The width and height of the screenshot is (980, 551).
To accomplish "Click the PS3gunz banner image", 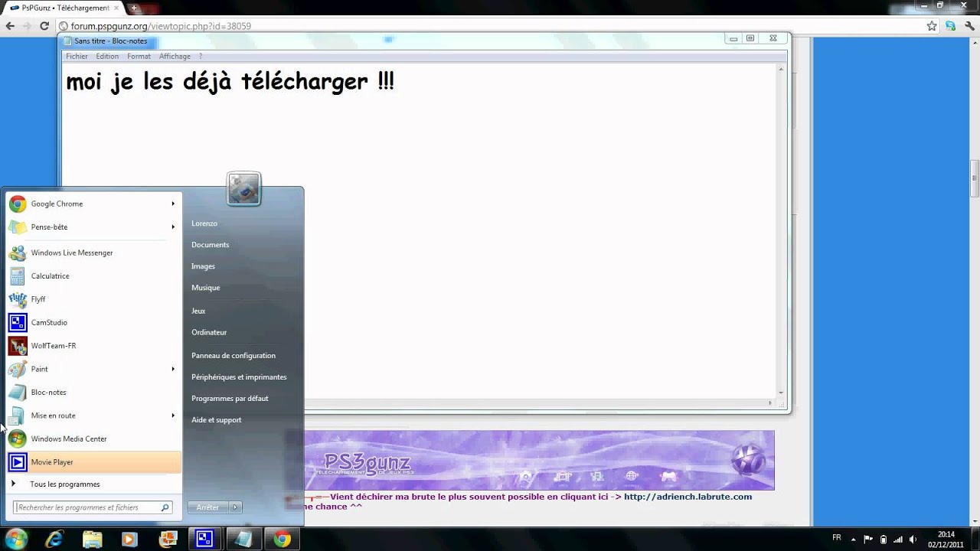I will point(539,460).
